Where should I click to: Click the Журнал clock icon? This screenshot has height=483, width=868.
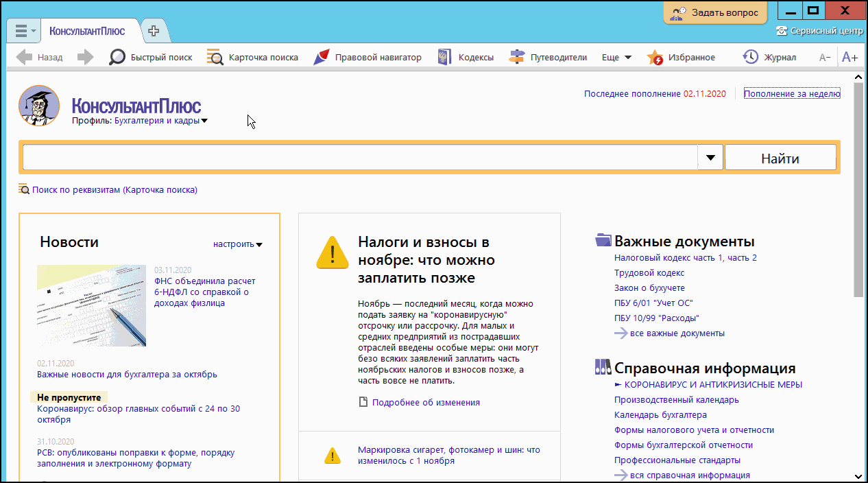(751, 58)
